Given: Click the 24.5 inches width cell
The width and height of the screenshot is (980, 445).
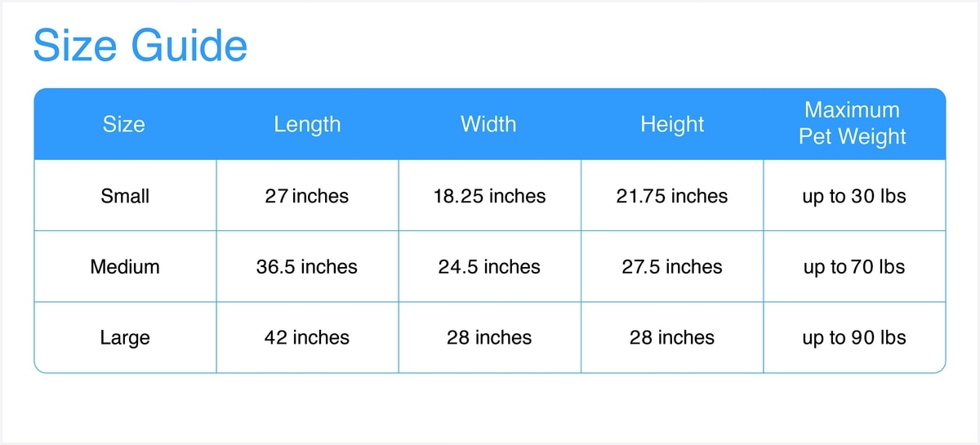Looking at the screenshot, I should 489,267.
